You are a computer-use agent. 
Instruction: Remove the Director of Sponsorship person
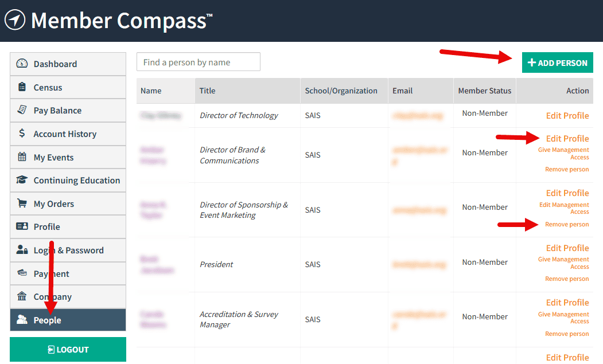[x=567, y=225]
